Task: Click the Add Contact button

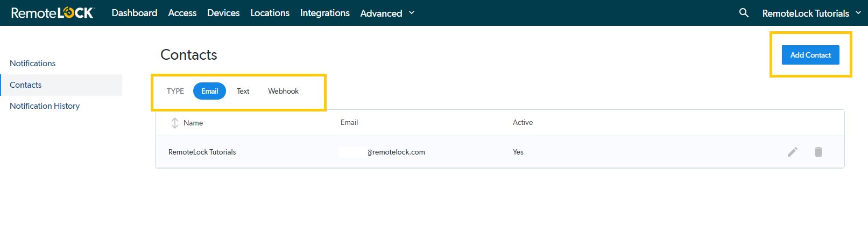Action: pyautogui.click(x=810, y=55)
